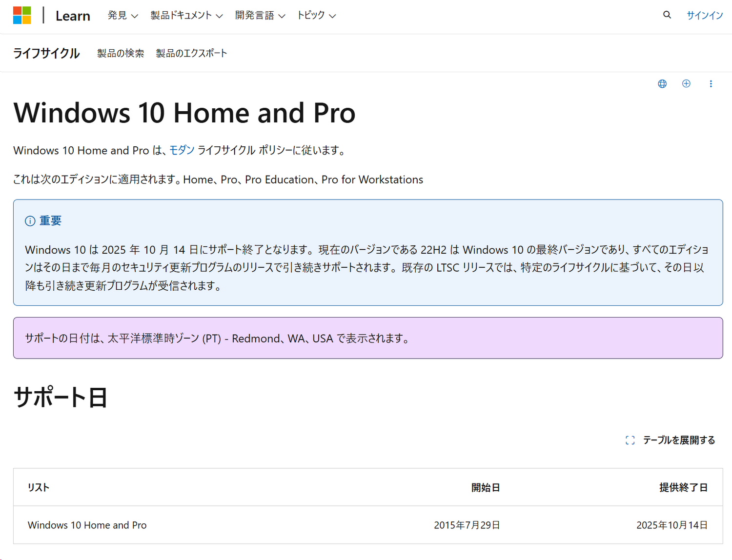Screen dimensions: 732x560
Task: Open the more options three-dot icon
Action: pyautogui.click(x=711, y=83)
